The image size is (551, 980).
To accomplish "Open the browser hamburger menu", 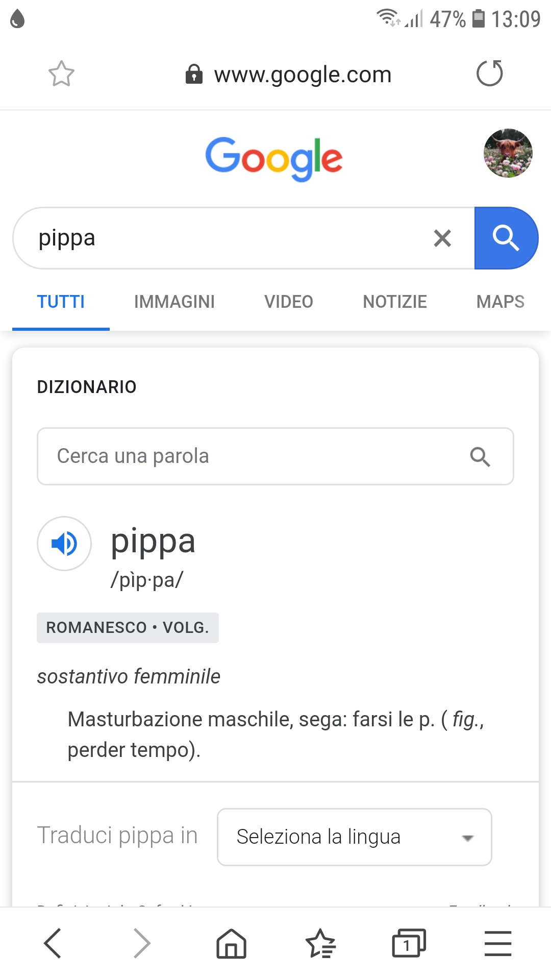I will (x=498, y=943).
